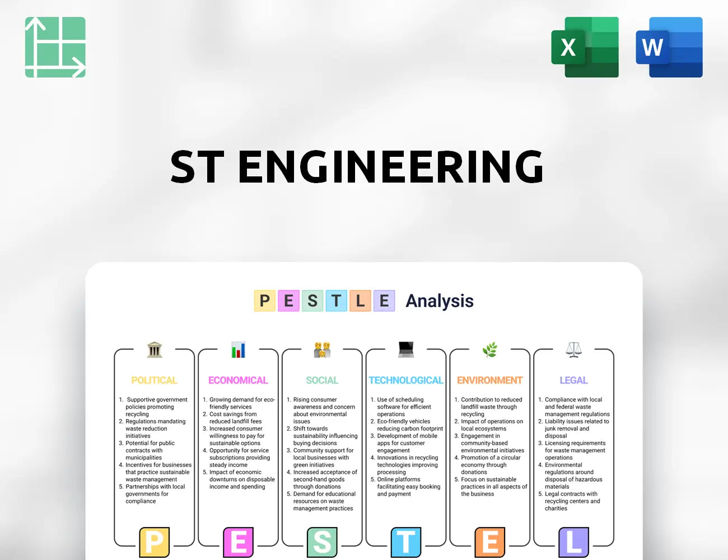Click the LEGAL column heading
Viewport: 728px width, 560px height.
pyautogui.click(x=574, y=380)
